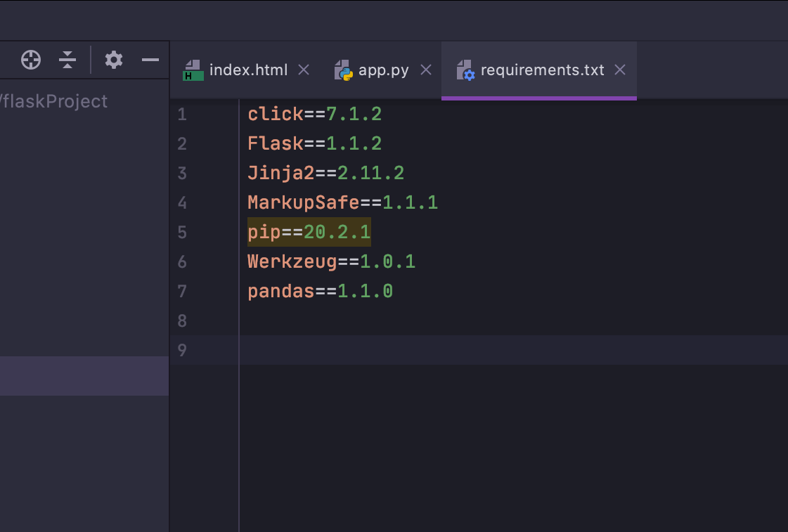The width and height of the screenshot is (788, 532).
Task: Close the app.py tab
Action: [x=426, y=70]
